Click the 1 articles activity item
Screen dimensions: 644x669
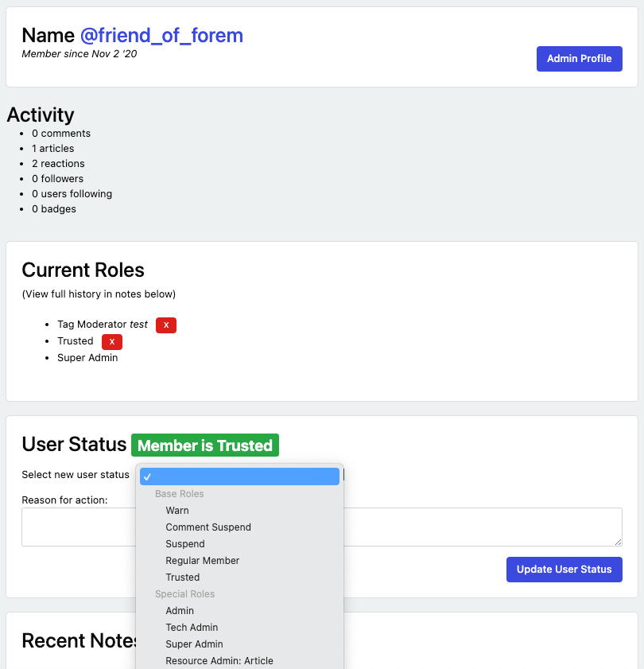[53, 149]
